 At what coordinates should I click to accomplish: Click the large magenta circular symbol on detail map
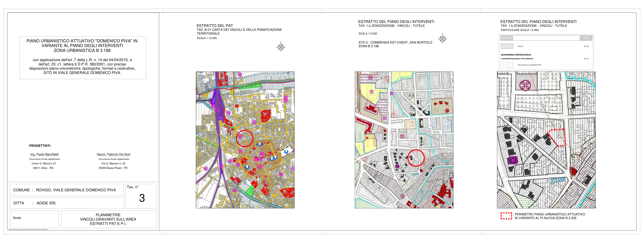click(x=525, y=86)
